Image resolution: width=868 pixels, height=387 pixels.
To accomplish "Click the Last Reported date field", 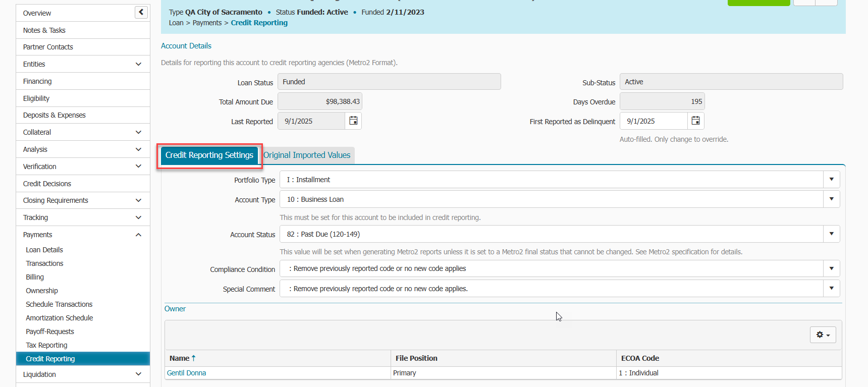I will click(x=311, y=121).
